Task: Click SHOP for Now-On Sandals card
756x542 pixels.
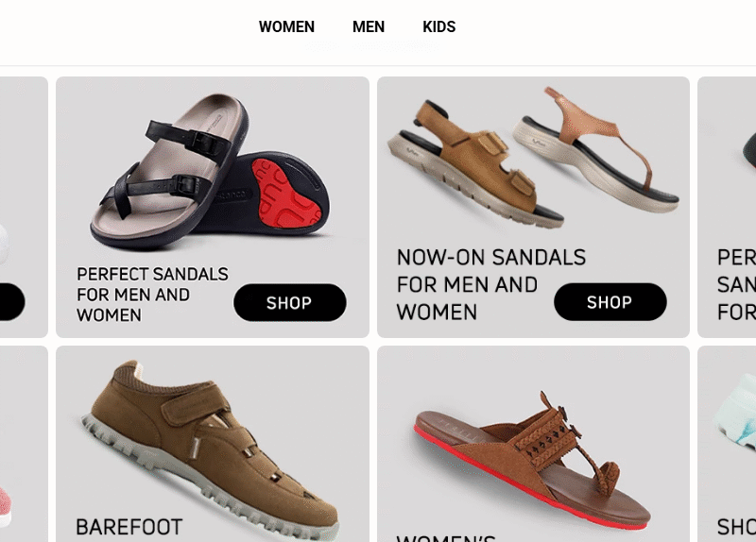Action: (x=610, y=302)
